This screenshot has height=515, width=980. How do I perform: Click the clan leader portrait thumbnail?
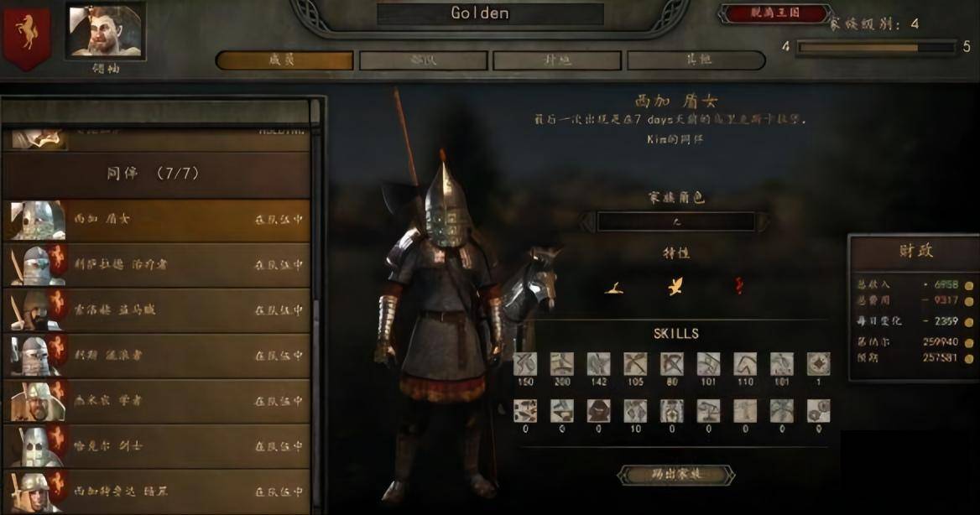pyautogui.click(x=106, y=33)
